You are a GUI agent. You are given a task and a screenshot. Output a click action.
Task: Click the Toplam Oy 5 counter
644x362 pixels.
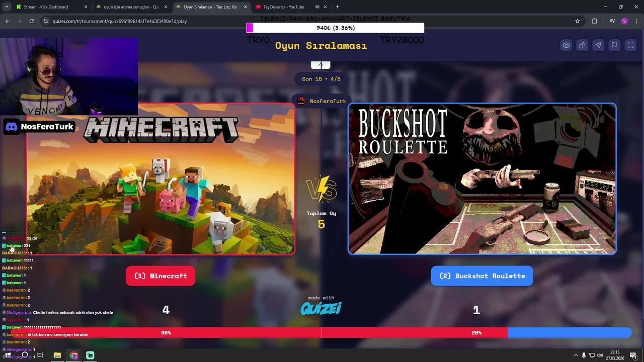pyautogui.click(x=321, y=220)
